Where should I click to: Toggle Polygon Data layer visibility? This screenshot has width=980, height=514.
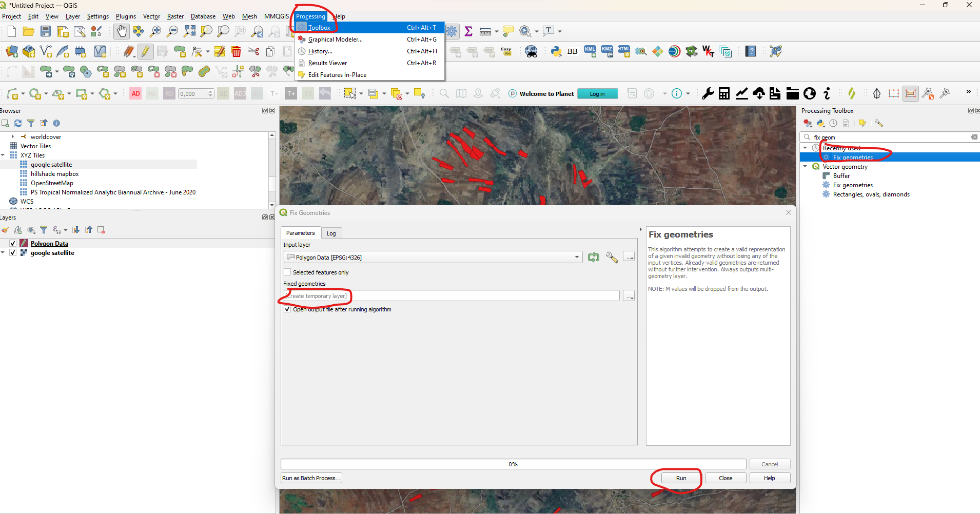coord(13,244)
